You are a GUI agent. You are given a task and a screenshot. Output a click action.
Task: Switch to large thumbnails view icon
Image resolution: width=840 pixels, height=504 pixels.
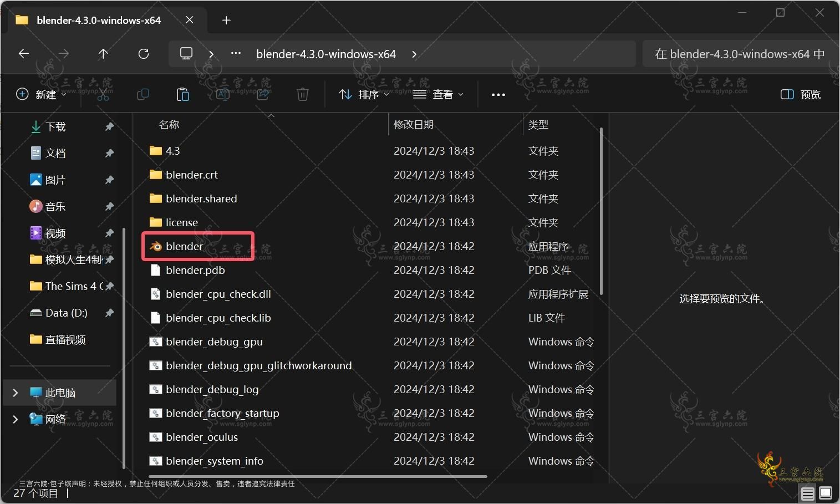pos(826,493)
